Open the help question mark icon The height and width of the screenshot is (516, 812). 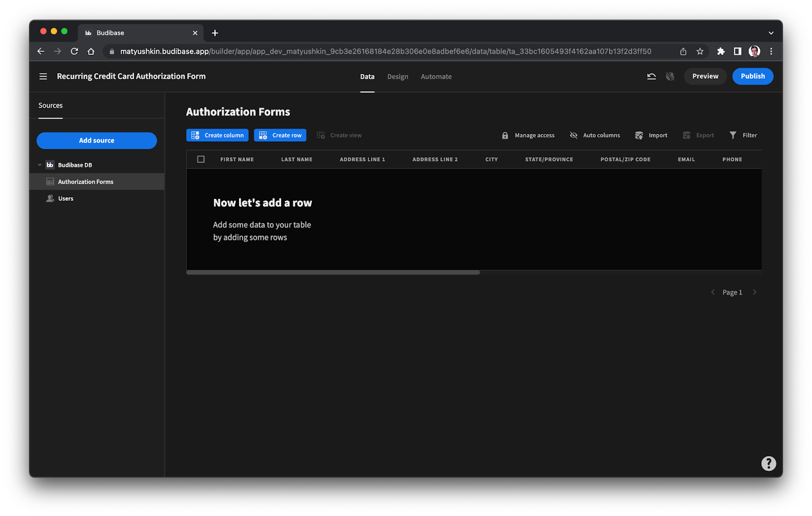point(768,463)
